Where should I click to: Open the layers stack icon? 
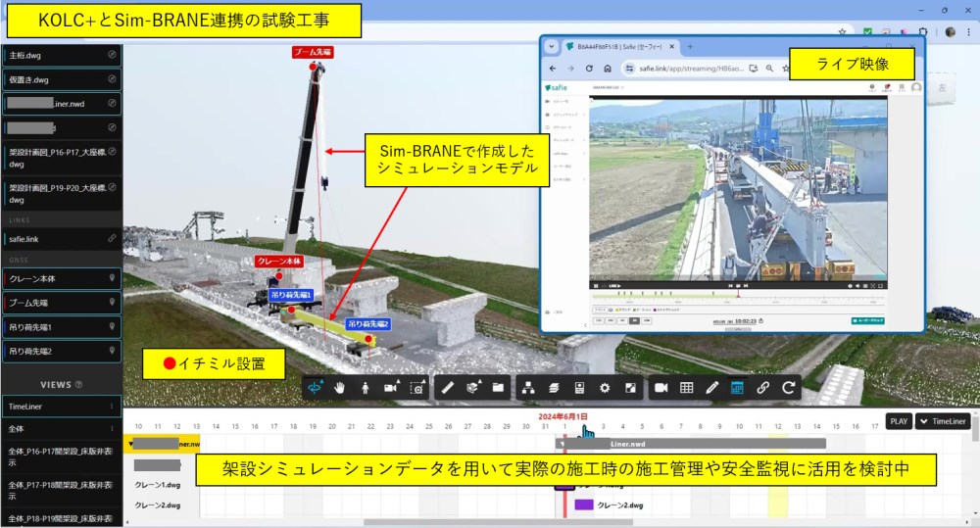(x=554, y=388)
